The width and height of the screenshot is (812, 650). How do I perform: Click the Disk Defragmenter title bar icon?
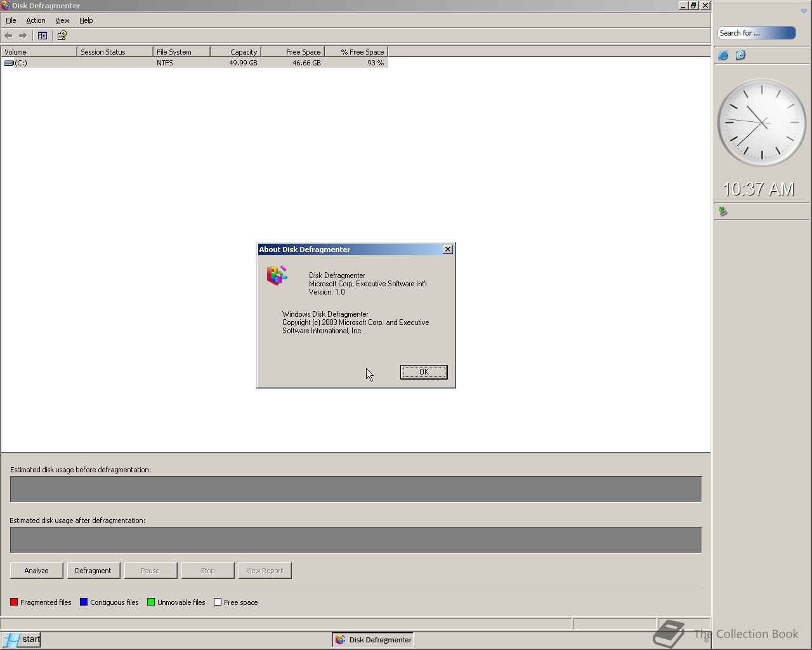click(6, 6)
